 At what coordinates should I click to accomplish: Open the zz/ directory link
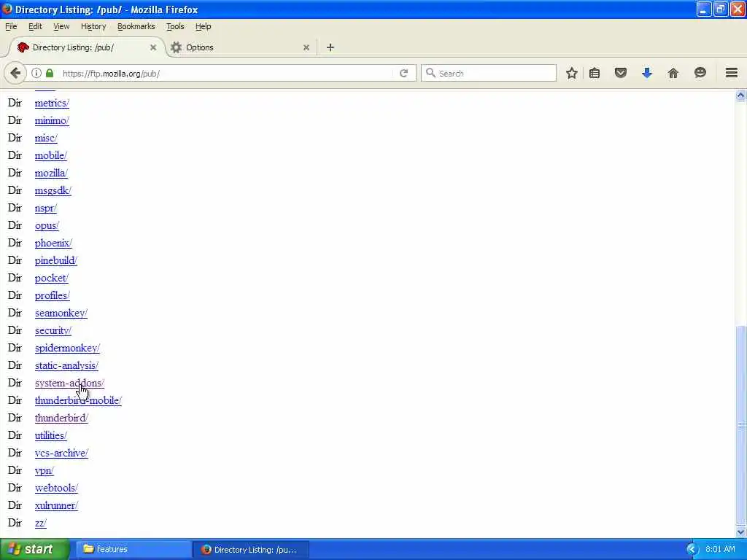(41, 523)
